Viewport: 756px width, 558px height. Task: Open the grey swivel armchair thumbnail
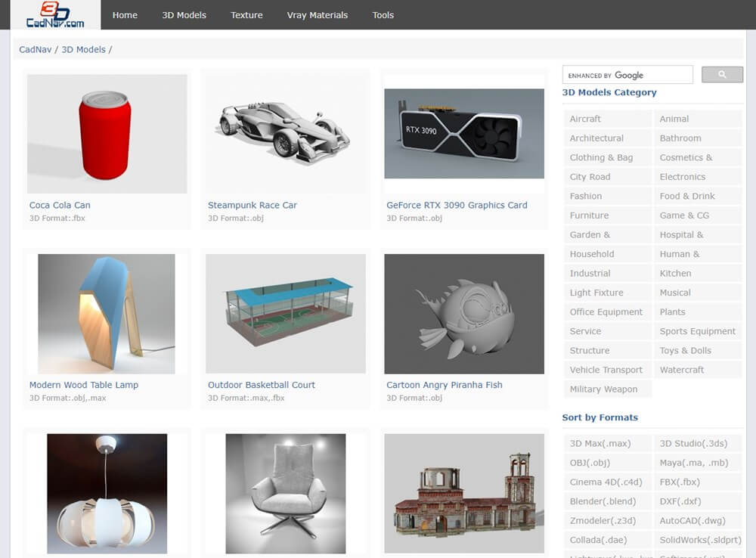tap(286, 494)
